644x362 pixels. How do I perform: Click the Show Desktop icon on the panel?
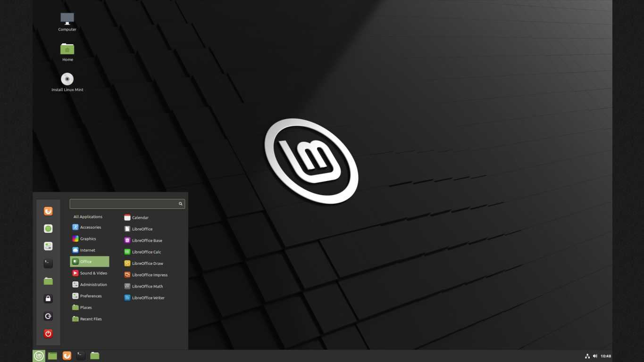coord(52,356)
